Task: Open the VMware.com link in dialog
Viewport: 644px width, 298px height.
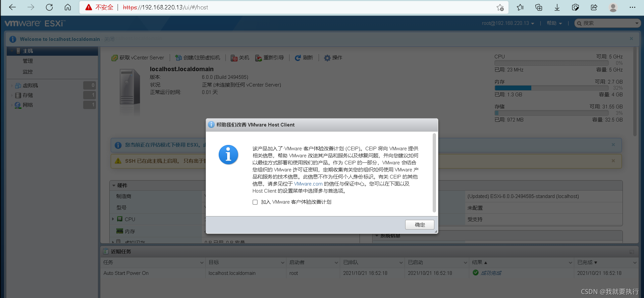Action: 308,184
